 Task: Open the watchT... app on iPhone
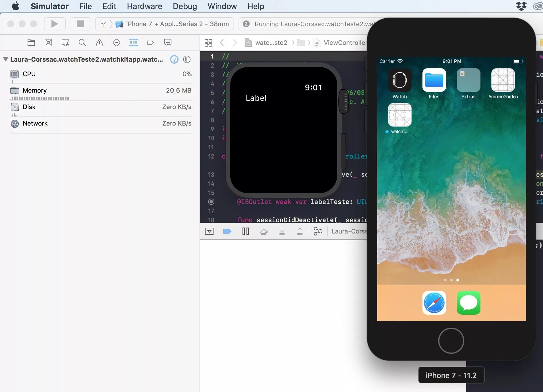click(x=400, y=115)
